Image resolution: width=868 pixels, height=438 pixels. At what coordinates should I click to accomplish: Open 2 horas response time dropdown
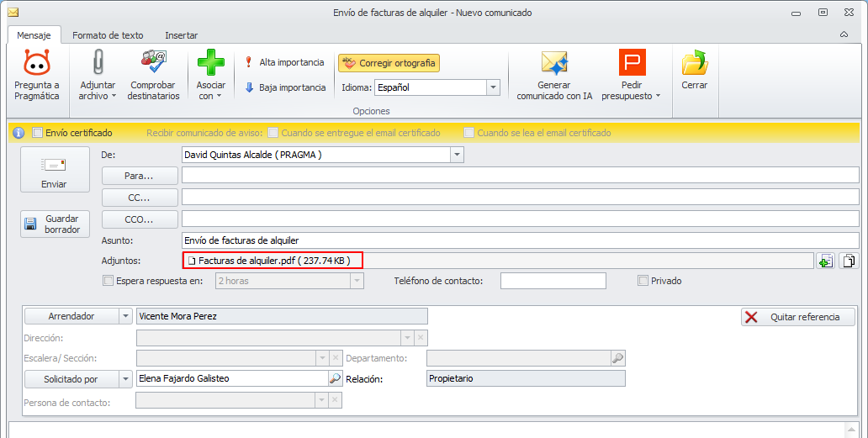357,281
